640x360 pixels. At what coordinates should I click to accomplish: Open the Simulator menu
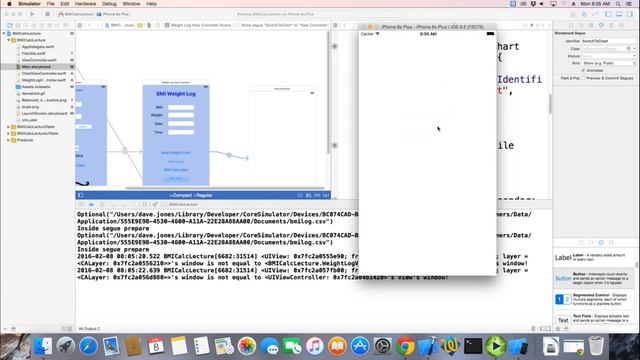click(x=29, y=4)
